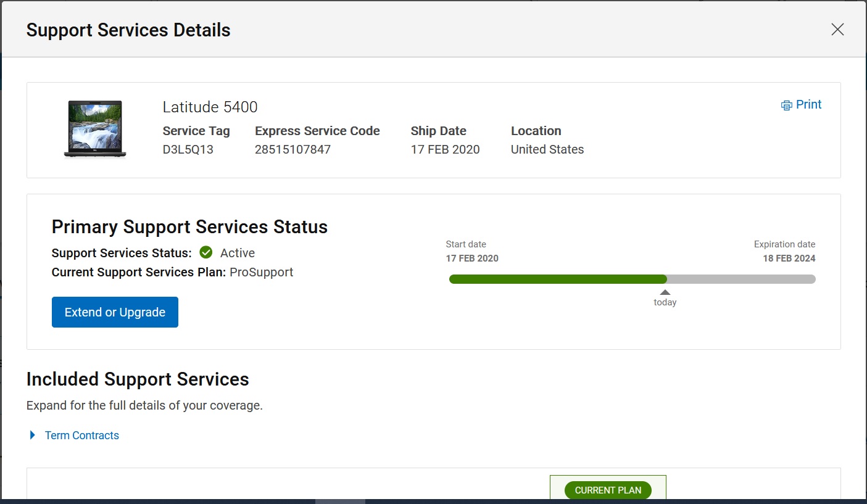Click the expiration date 18 FEB 2024
Image resolution: width=867 pixels, height=504 pixels.
click(789, 258)
